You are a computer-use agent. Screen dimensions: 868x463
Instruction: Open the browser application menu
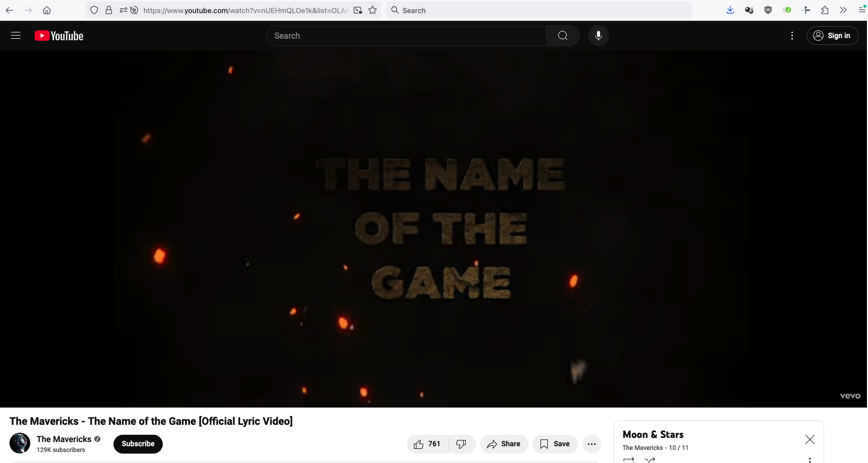point(862,10)
